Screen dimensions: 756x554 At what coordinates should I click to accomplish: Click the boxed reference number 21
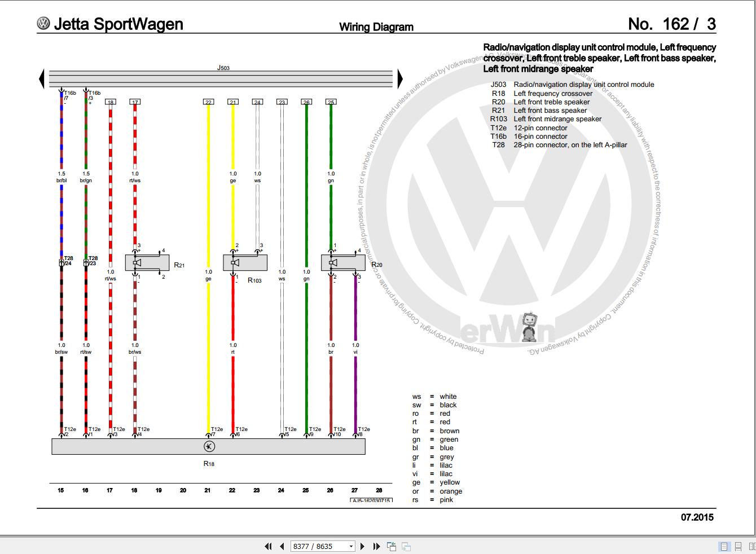coord(233,102)
